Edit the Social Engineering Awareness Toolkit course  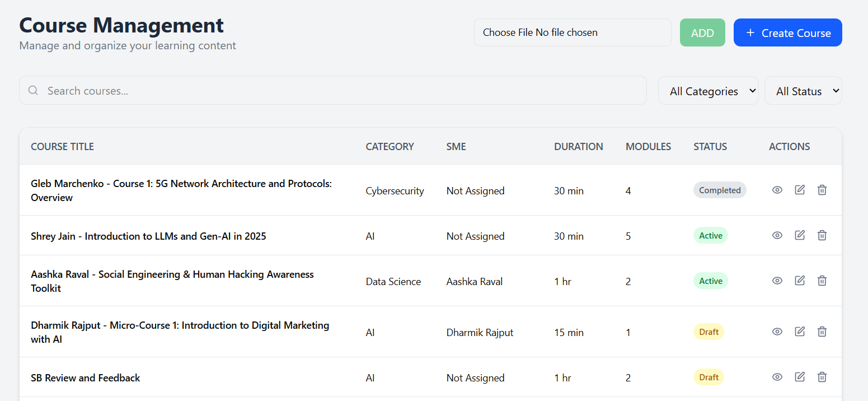tap(799, 280)
